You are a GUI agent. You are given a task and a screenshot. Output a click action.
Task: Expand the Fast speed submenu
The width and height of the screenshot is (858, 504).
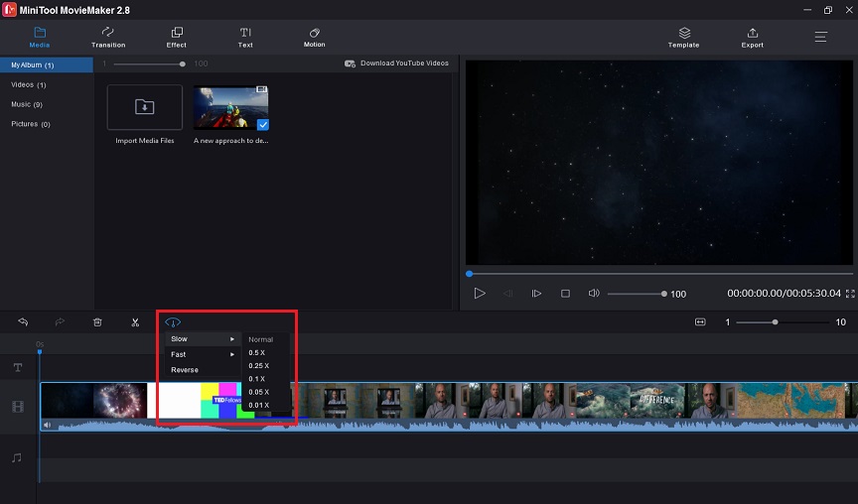[x=203, y=354]
